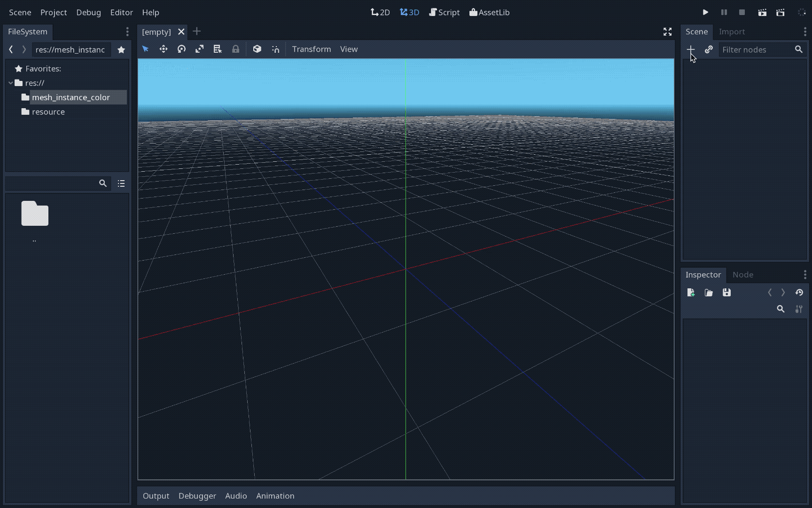
Task: Select the Rotate mode tool
Action: 181,49
